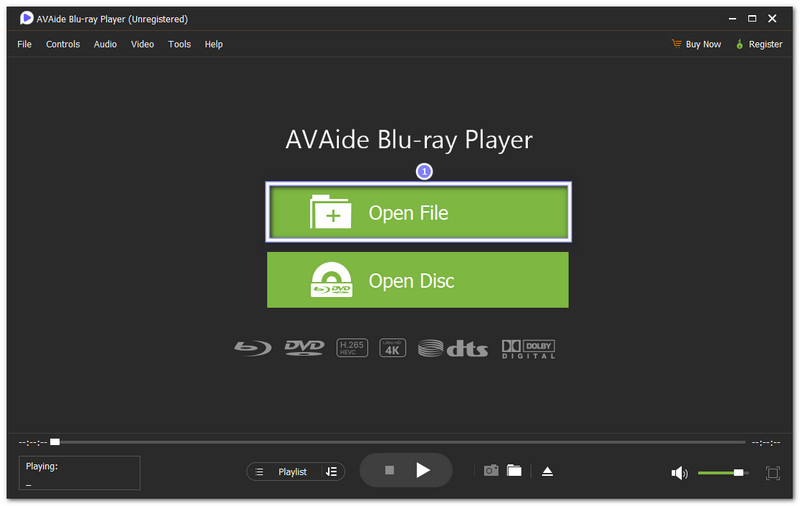Toggle fullscreen mode icon
The image size is (800, 506).
773,472
